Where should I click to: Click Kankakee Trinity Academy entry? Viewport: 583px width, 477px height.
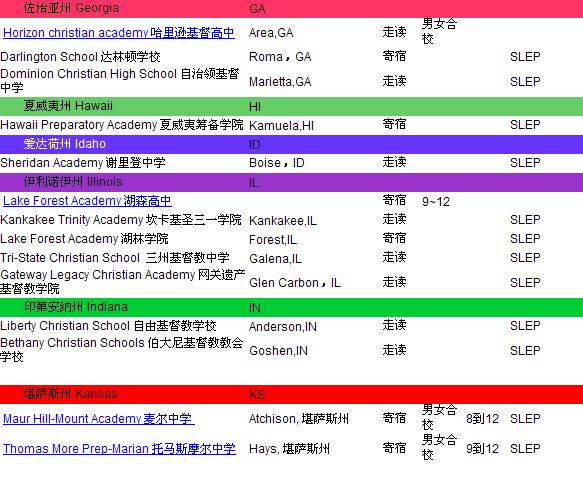click(121, 220)
